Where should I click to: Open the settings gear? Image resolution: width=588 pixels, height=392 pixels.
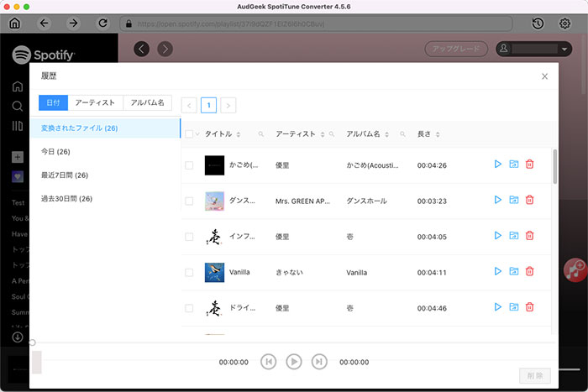(564, 24)
